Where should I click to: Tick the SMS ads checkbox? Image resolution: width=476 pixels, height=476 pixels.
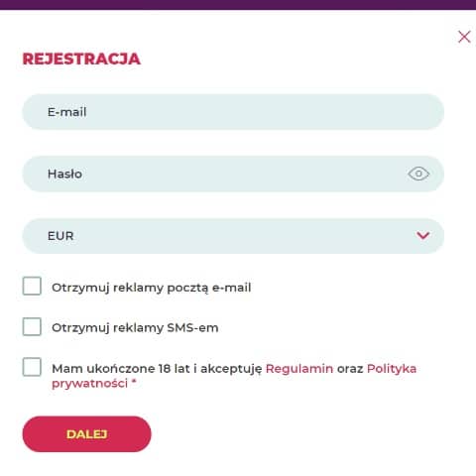(x=32, y=326)
